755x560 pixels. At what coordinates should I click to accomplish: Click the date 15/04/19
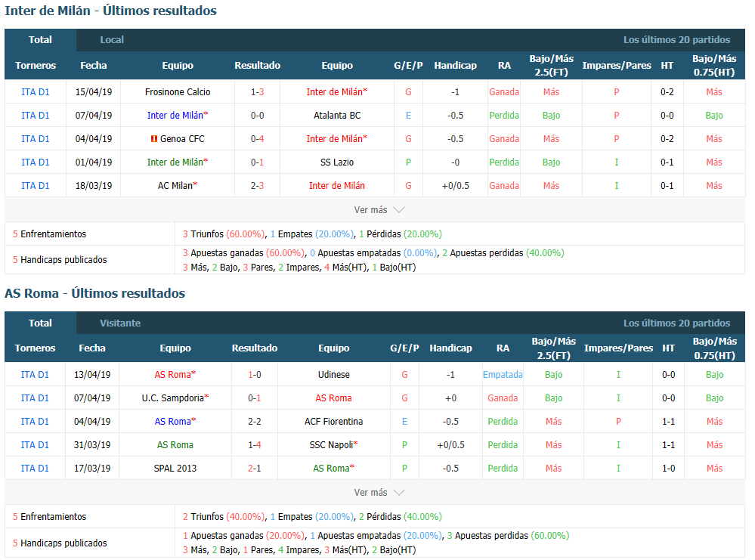(x=94, y=92)
